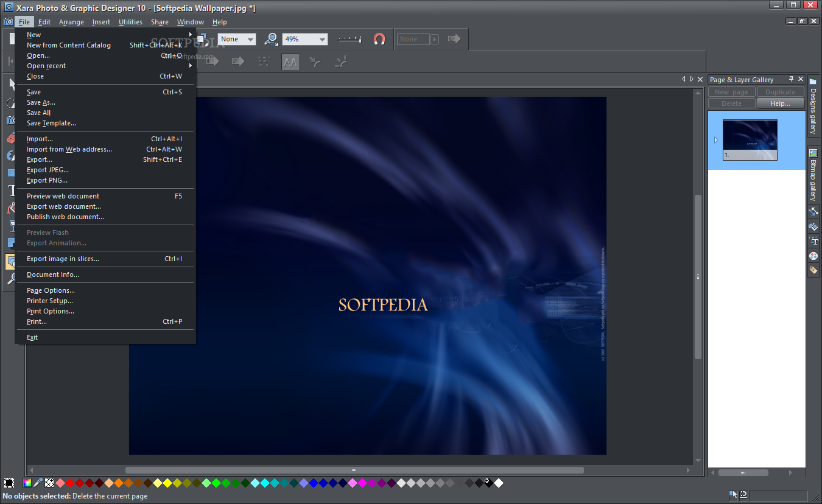Open the Arrange menu
The width and height of the screenshot is (822, 504).
[x=71, y=22]
